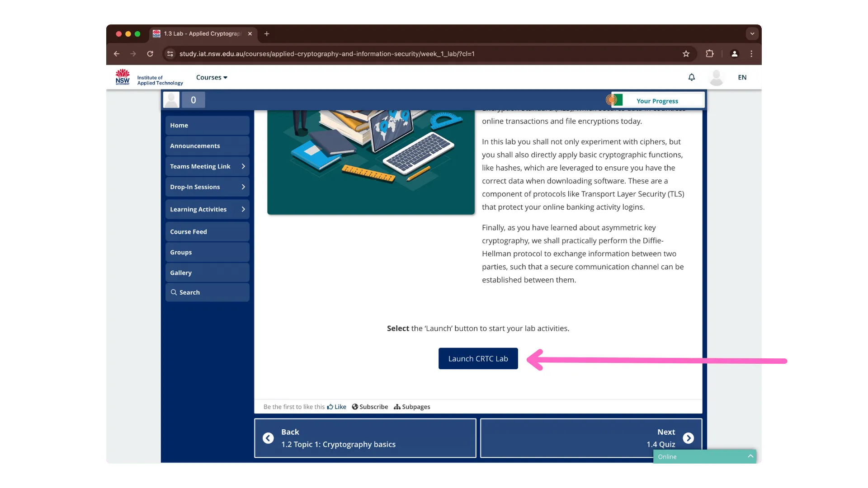Expand the Teams Meeting Link chevron
The image size is (868, 488).
pyautogui.click(x=243, y=166)
